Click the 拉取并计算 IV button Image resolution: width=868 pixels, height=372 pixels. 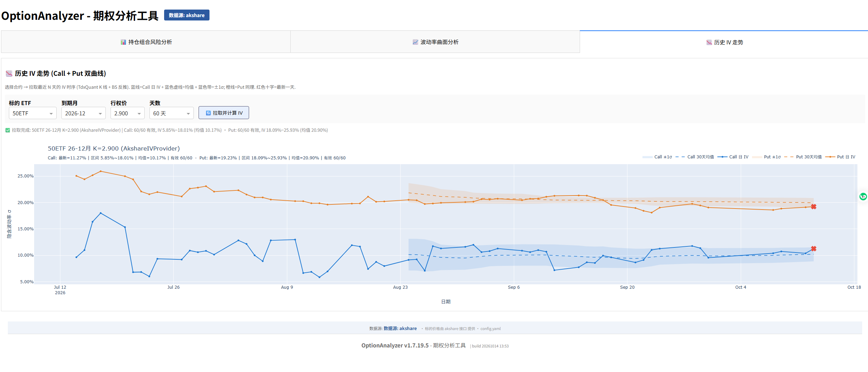(224, 113)
